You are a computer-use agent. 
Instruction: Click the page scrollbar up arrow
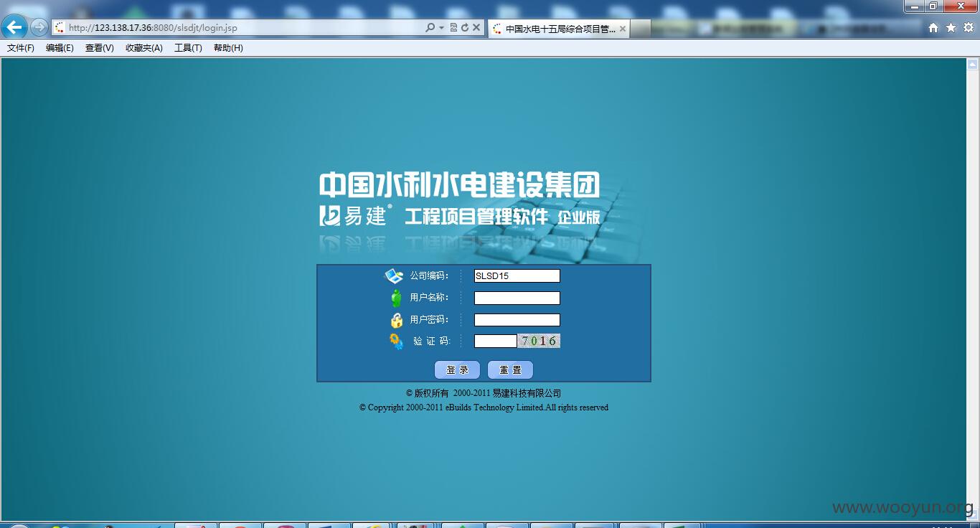(973, 64)
